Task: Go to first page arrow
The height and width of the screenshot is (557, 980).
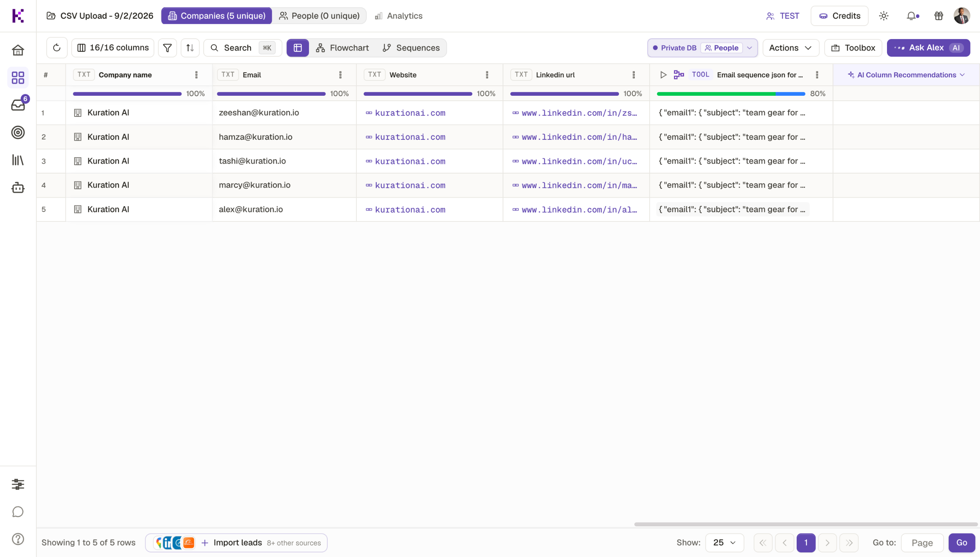Action: tap(763, 542)
